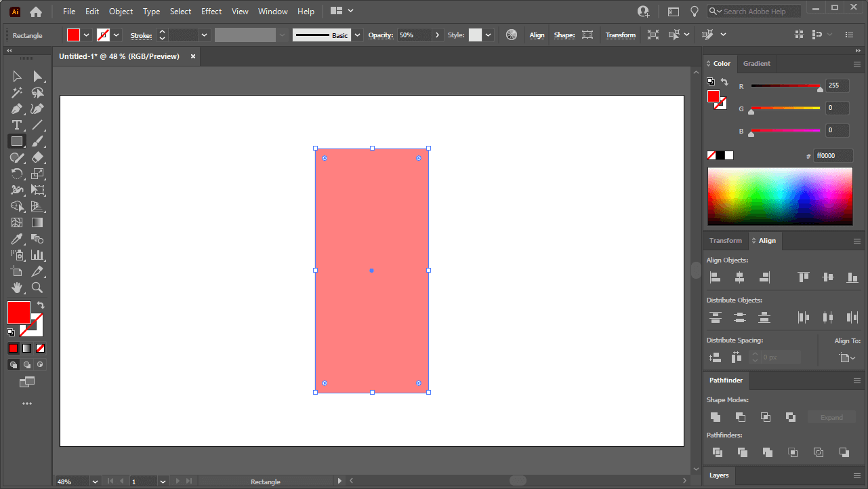Open the Basic brush definition dropdown
The width and height of the screenshot is (868, 489).
(357, 35)
